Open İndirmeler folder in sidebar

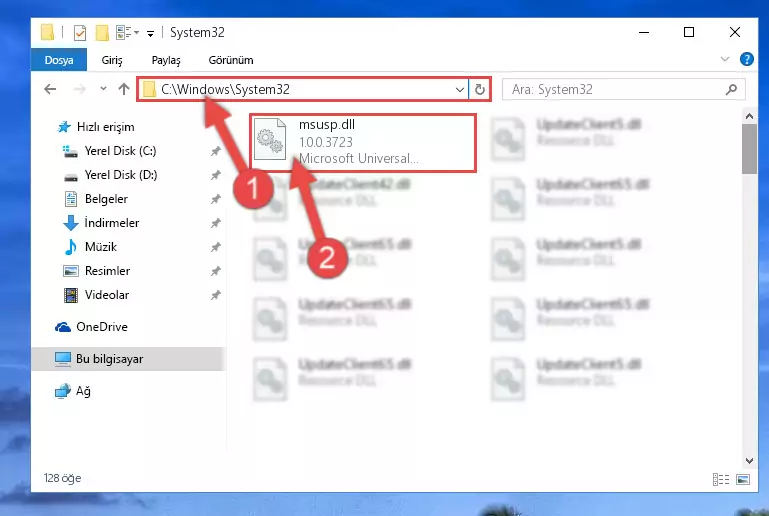[x=112, y=223]
